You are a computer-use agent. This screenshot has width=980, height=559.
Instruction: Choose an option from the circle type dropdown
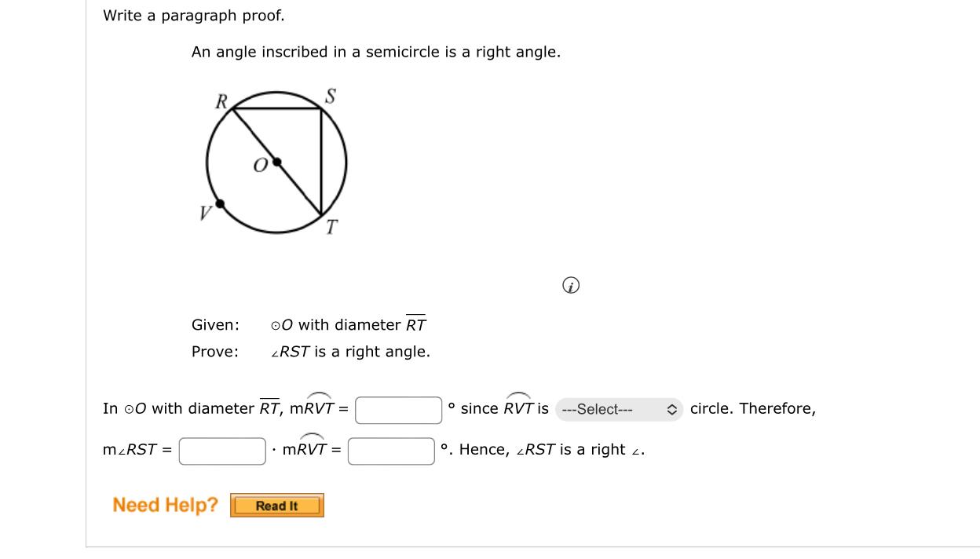[619, 409]
